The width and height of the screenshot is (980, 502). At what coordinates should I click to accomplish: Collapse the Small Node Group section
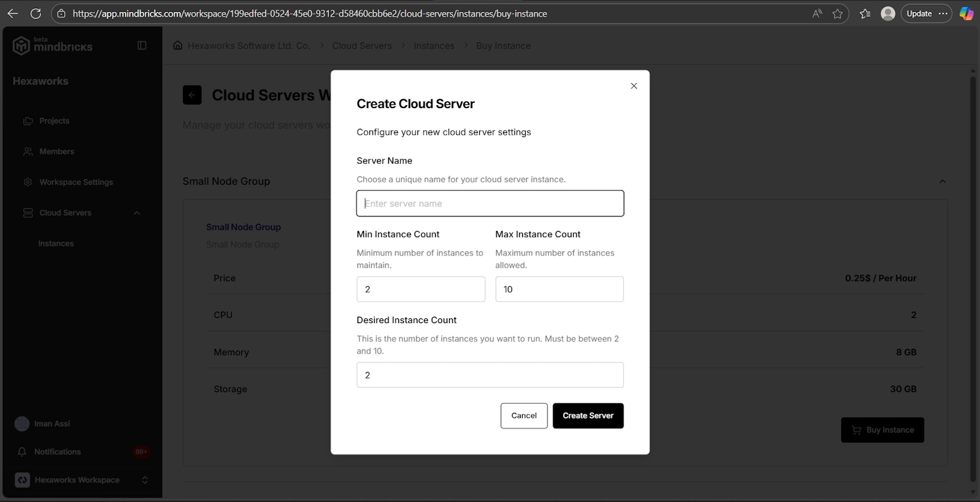point(942,181)
